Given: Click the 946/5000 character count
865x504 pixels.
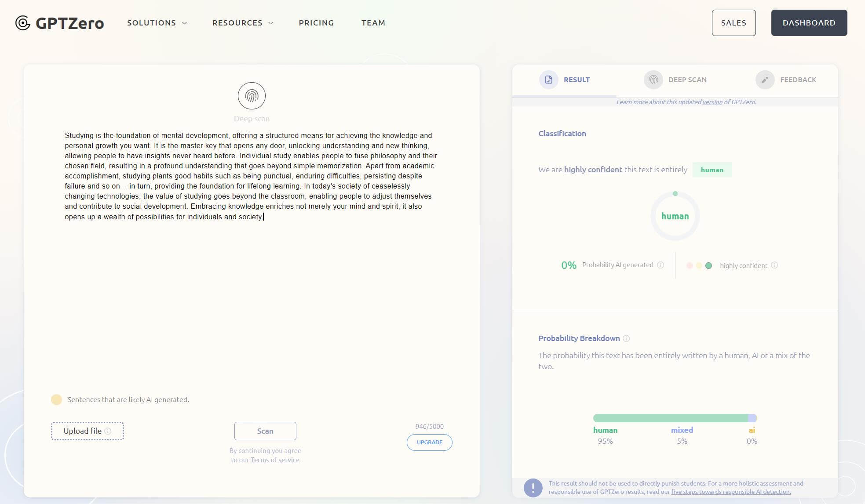Looking at the screenshot, I should [x=430, y=427].
